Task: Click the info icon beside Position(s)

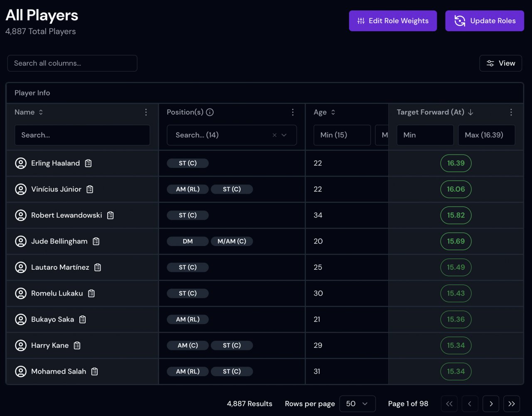Action: (210, 112)
